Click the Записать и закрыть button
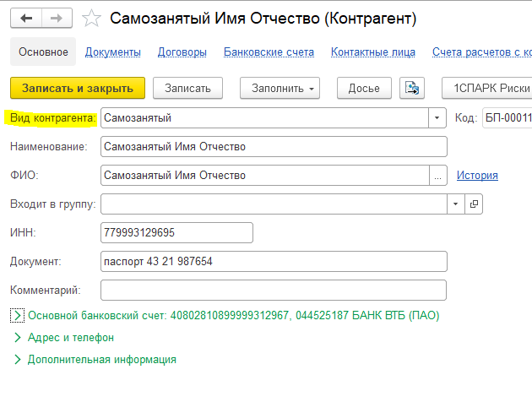Image resolution: width=532 pixels, height=413 pixels. [78, 88]
